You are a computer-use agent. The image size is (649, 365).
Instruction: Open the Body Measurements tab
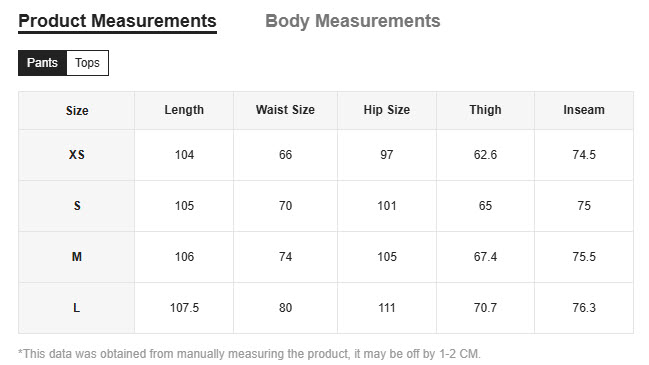[x=353, y=21]
